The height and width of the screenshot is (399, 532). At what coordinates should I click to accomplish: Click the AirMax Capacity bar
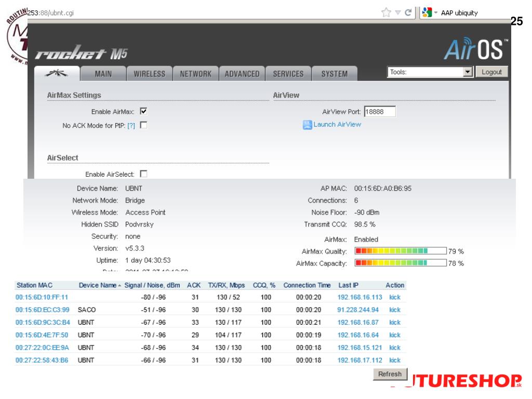(x=401, y=262)
